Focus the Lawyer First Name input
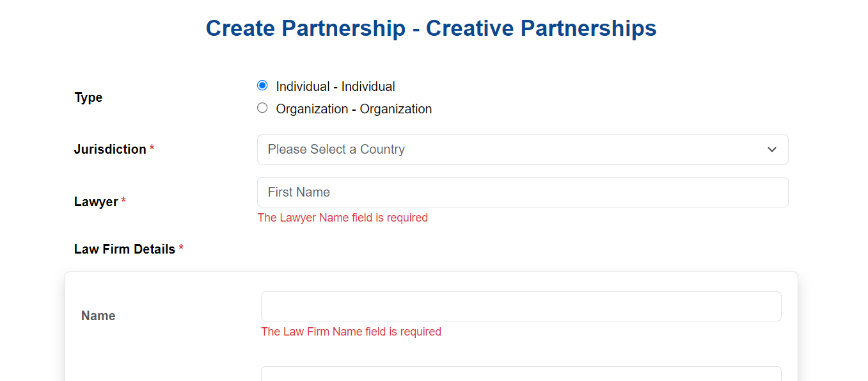Viewport: 868px width, 381px height. click(523, 192)
